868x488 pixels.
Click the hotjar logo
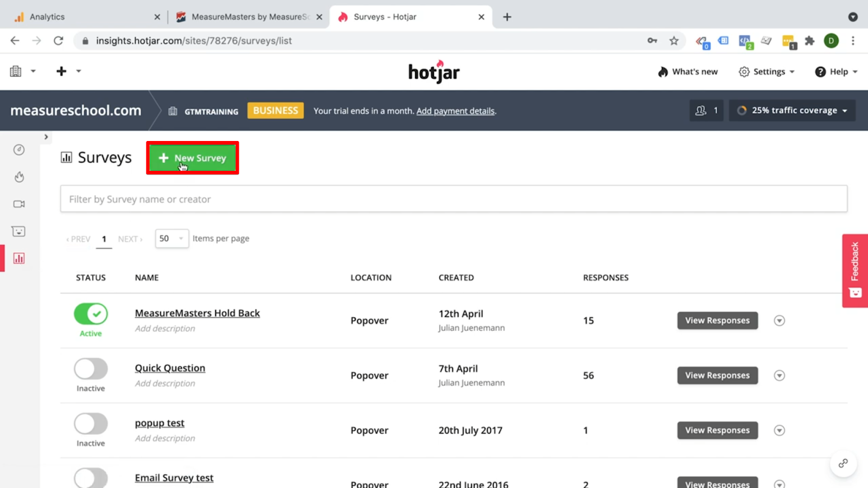[x=434, y=71]
